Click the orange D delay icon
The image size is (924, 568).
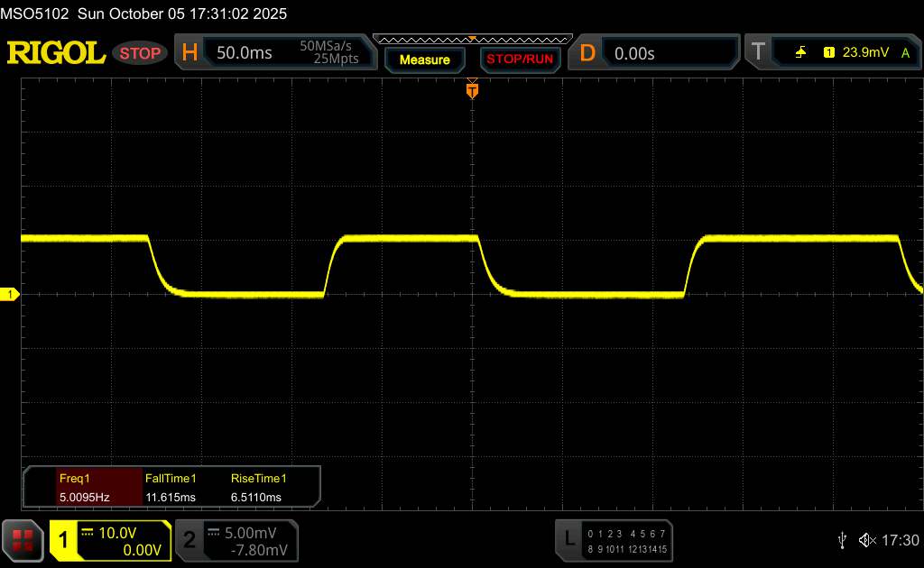[x=587, y=53]
